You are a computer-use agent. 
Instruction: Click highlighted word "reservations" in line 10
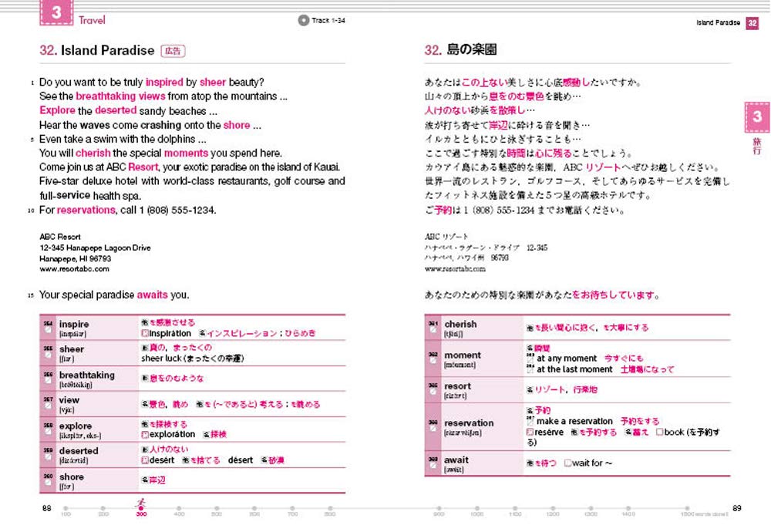pyautogui.click(x=86, y=210)
